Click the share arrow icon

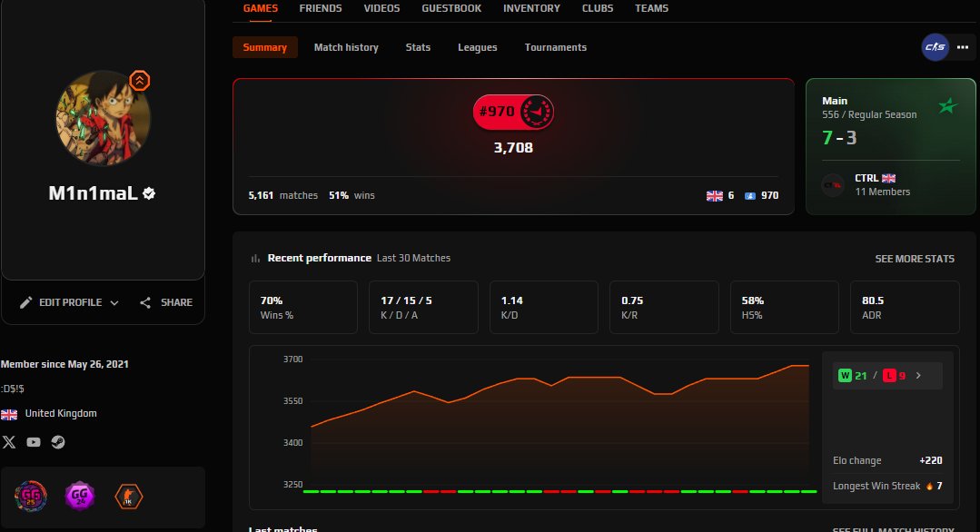145,303
